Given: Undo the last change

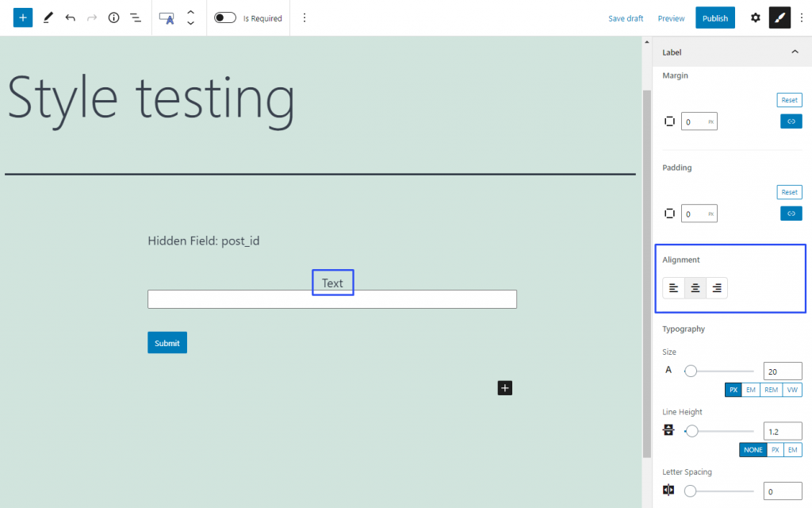Looking at the screenshot, I should click(70, 17).
